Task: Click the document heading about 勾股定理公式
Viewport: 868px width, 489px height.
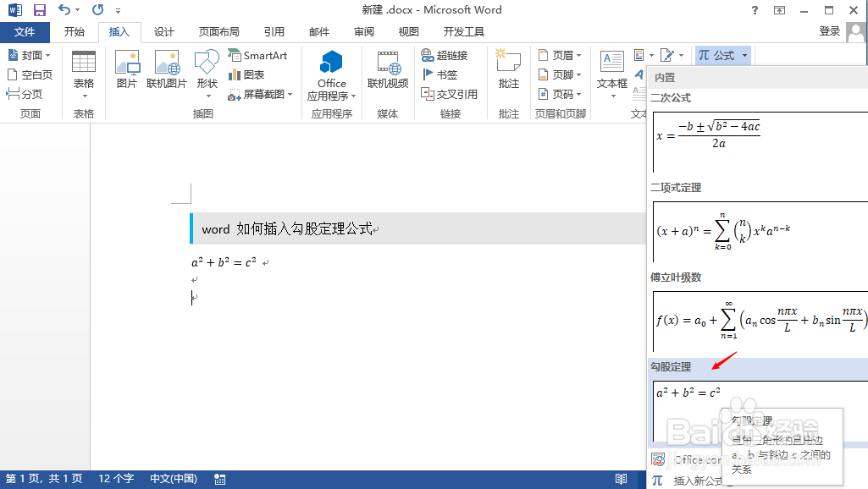Action: coord(287,228)
